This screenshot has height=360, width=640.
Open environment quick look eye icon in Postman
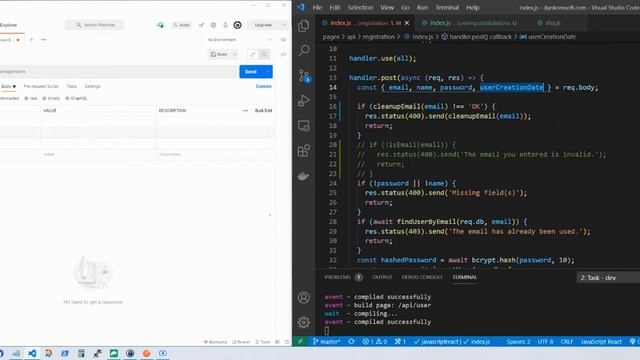pos(283,40)
